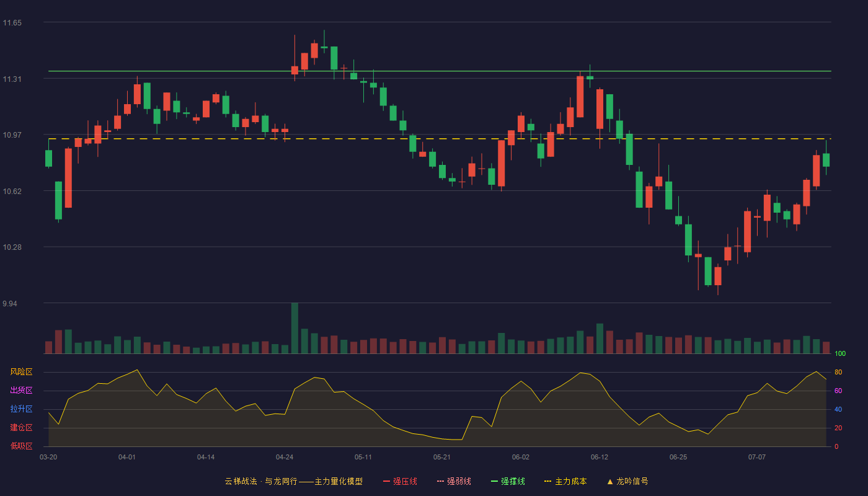Select the 低吸区 zone label
Image resolution: width=868 pixels, height=496 pixels.
(x=21, y=446)
